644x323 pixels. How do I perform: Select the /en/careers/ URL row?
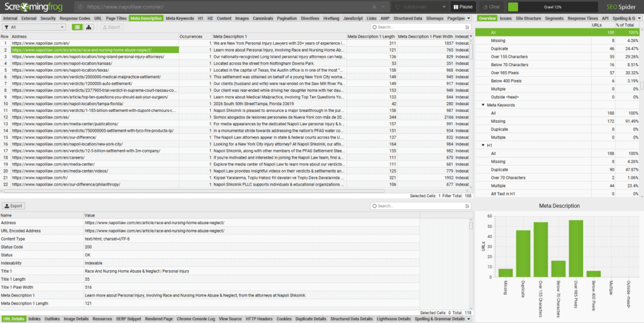[235, 157]
